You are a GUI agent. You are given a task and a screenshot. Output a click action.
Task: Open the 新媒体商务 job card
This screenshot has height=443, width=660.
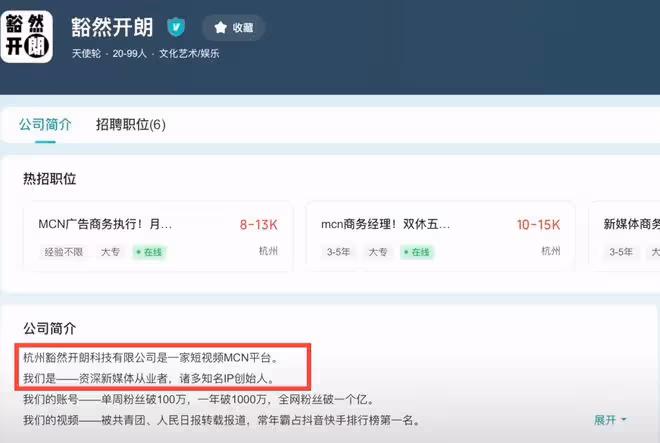[624, 237]
